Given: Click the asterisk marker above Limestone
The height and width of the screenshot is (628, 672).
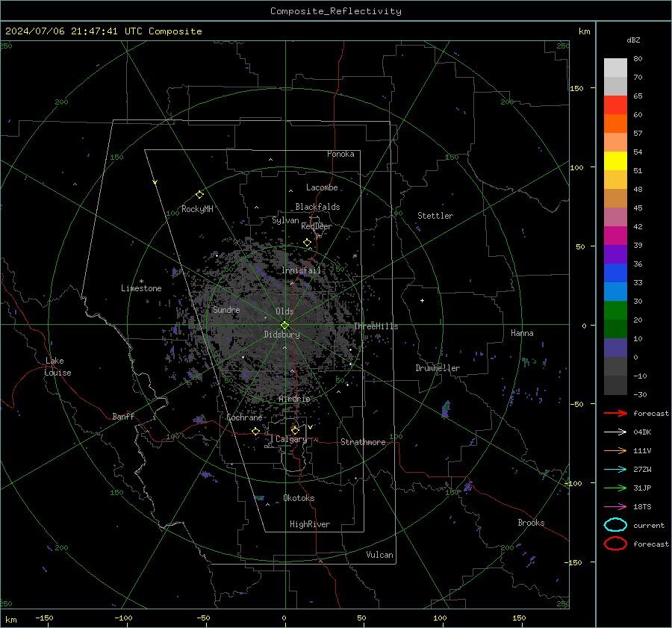Looking at the screenshot, I should click(141, 282).
